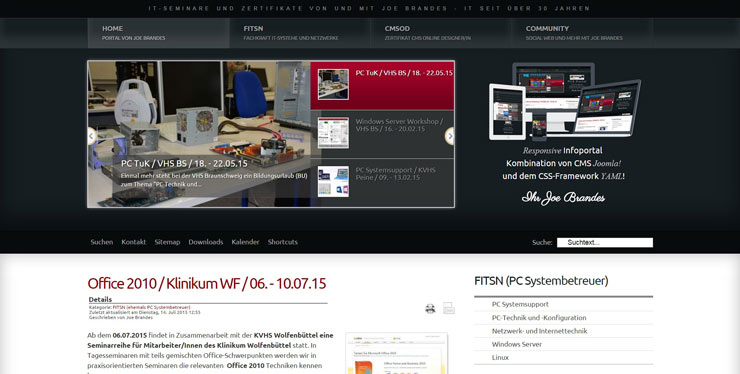Open the Kalender link

pos(245,242)
